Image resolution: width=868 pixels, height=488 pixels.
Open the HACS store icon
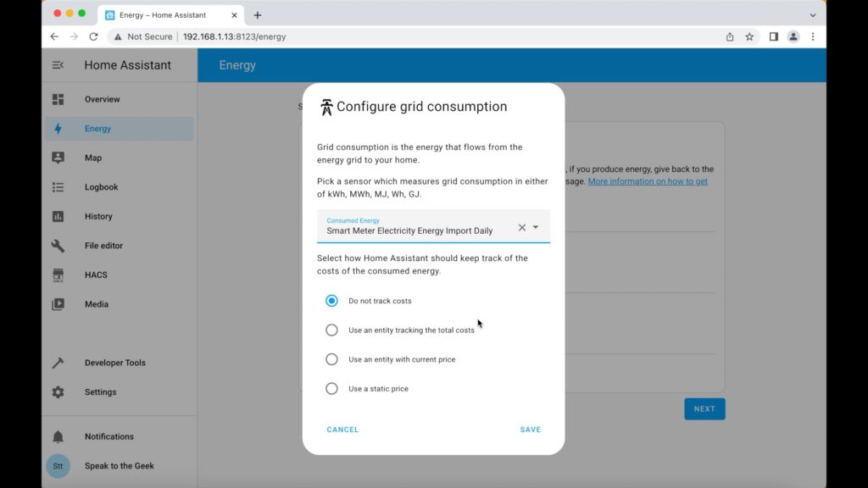point(58,275)
